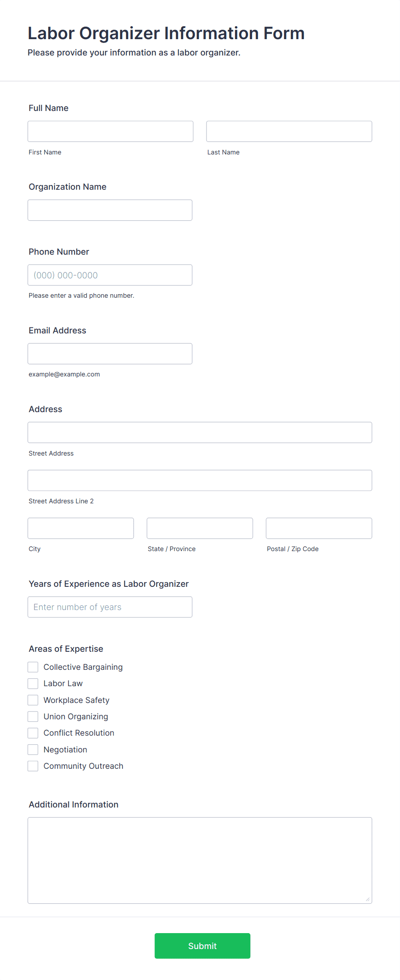
Task: Check the Union Organizing box
Action: pos(33,716)
